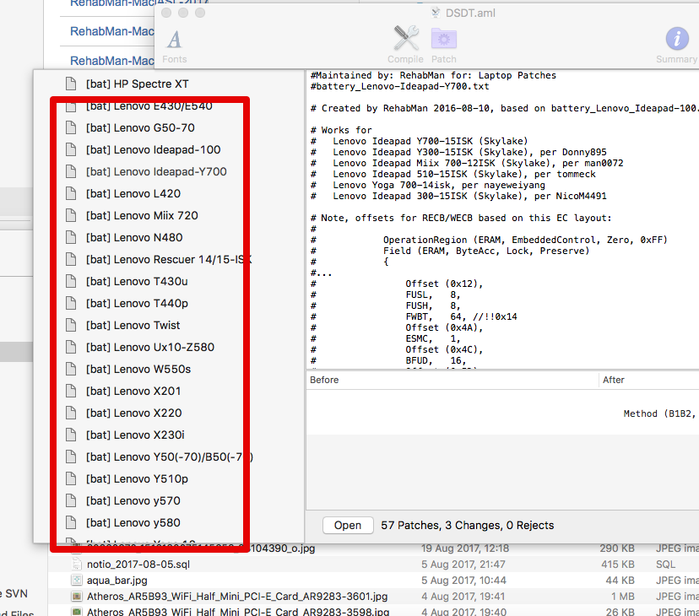Click the Lenovo y580 document icon

[70, 523]
